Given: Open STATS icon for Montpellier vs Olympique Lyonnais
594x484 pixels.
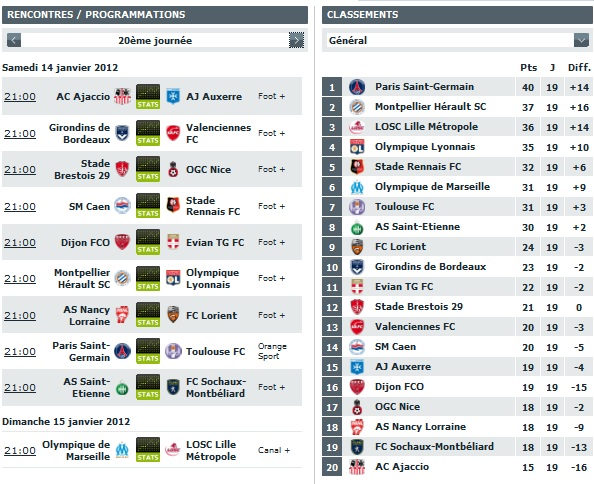Looking at the screenshot, I should [148, 278].
